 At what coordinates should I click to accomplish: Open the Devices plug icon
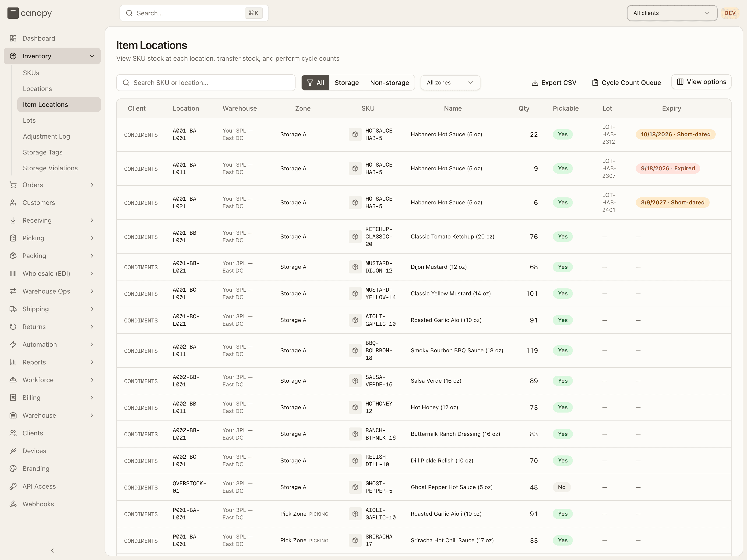point(13,451)
